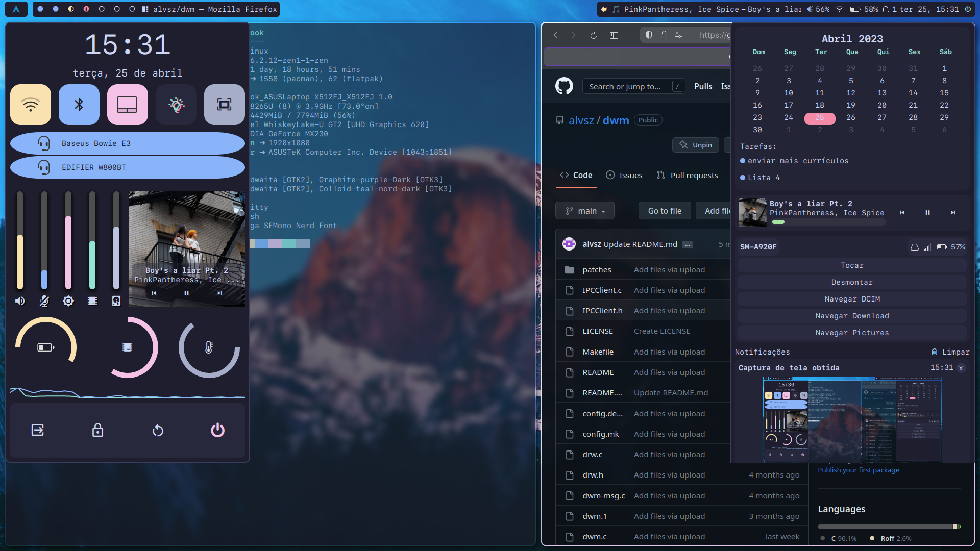This screenshot has width=980, height=551.
Task: Click the Go to file button
Action: (665, 211)
